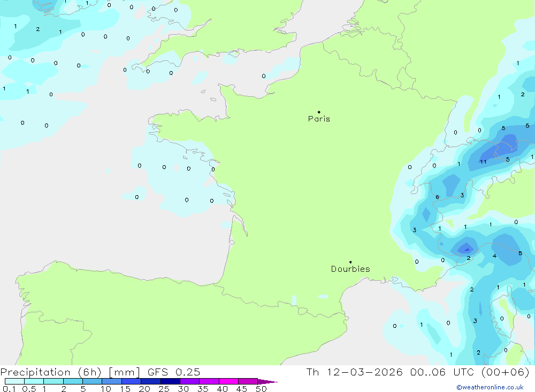Click the '25' legend scale label
The height and width of the screenshot is (392, 535).
tap(164, 389)
